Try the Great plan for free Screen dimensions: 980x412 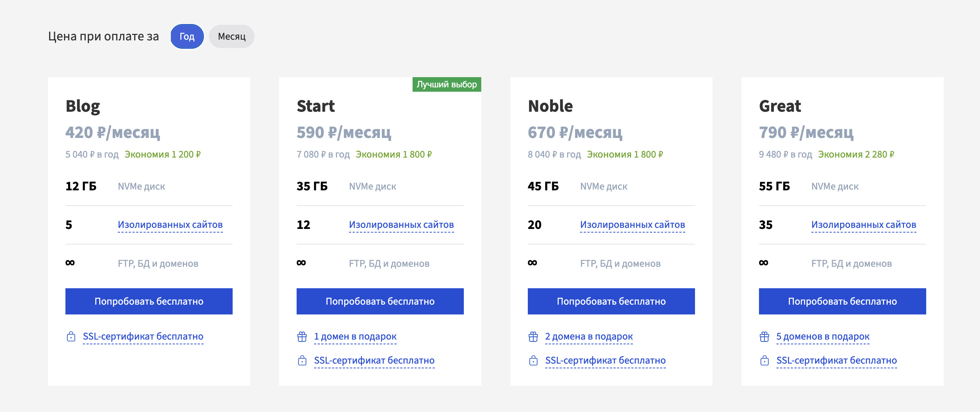(842, 301)
